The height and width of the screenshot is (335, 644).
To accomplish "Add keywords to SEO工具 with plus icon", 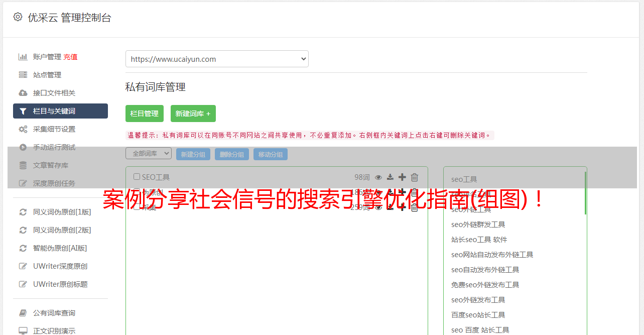I will click(402, 177).
